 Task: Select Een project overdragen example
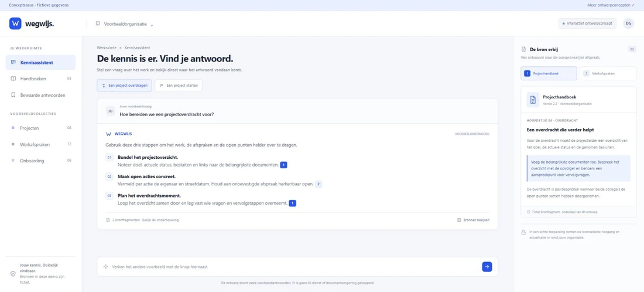pyautogui.click(x=125, y=86)
